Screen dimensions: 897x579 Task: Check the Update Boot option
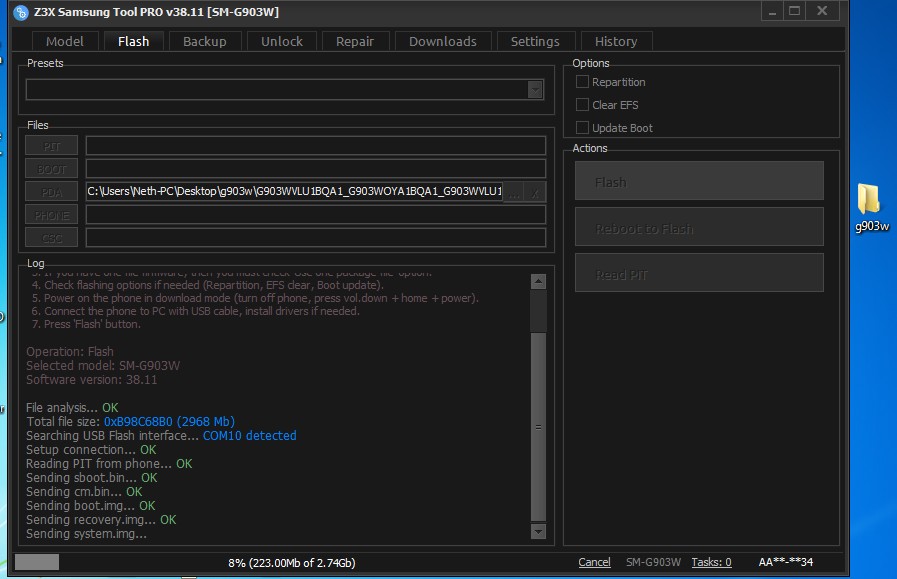pos(582,128)
